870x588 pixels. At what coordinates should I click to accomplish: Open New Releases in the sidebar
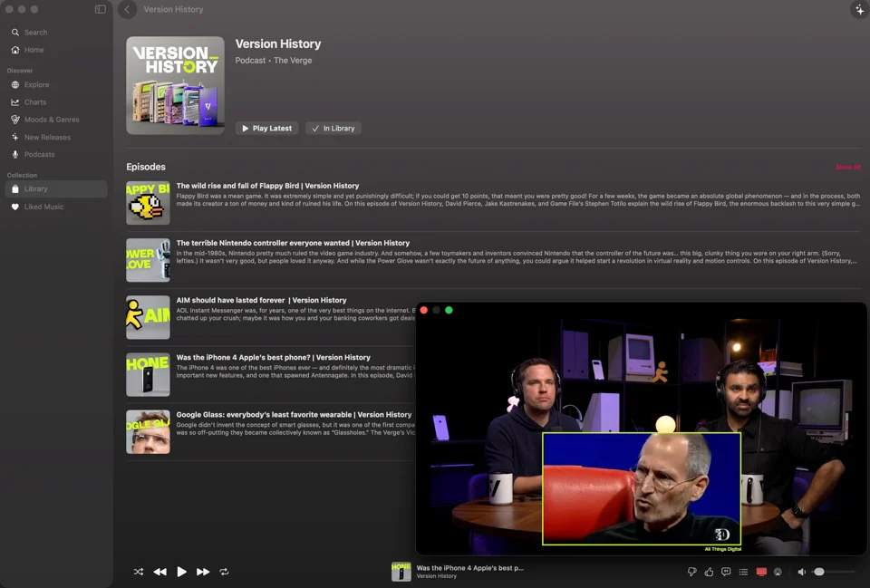click(41, 137)
